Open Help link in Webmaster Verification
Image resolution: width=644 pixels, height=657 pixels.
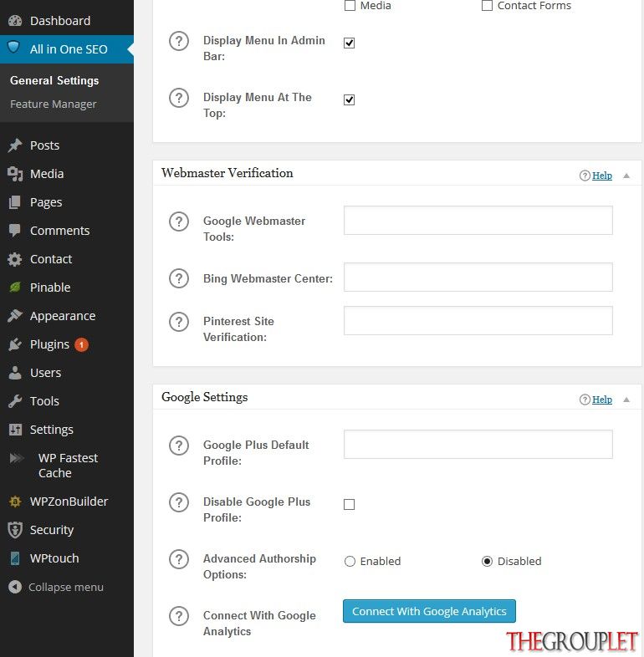[602, 176]
